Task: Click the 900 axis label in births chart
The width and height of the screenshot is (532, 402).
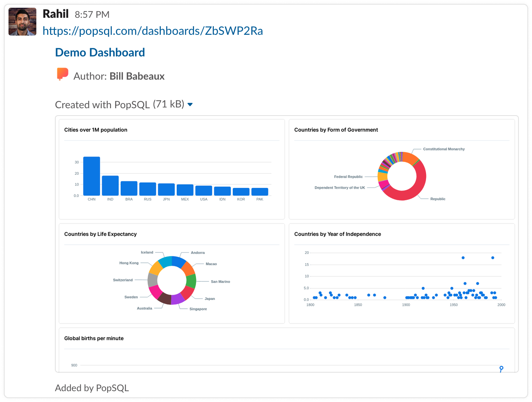Action: point(74,365)
